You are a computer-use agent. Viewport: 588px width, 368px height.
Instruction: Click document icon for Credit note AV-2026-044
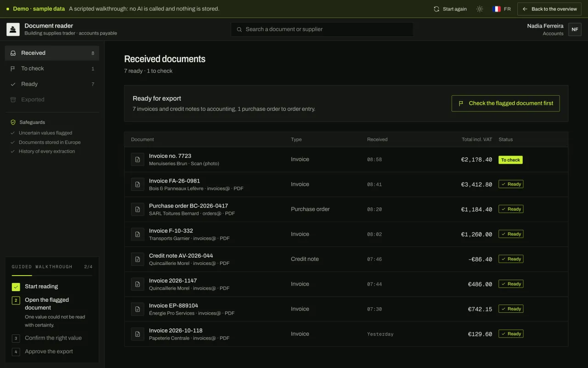point(137,259)
